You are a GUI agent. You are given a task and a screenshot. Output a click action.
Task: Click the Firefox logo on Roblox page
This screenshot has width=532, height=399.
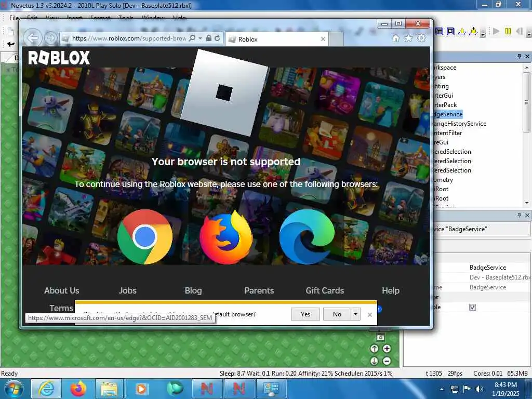(x=226, y=237)
